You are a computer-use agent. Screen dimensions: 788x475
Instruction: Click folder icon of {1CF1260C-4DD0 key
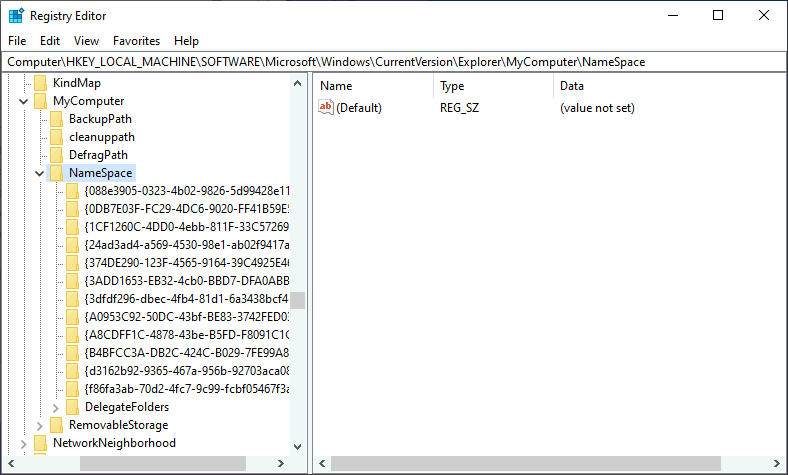(x=73, y=227)
